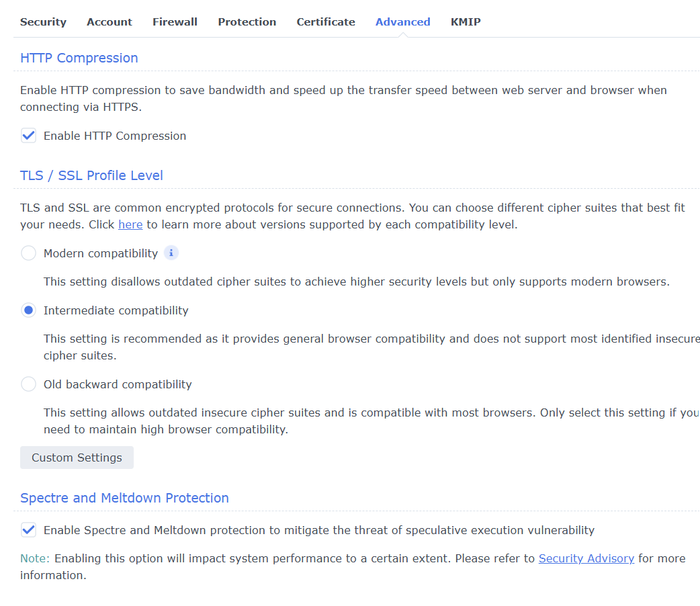Switch to the Account tab

click(110, 22)
